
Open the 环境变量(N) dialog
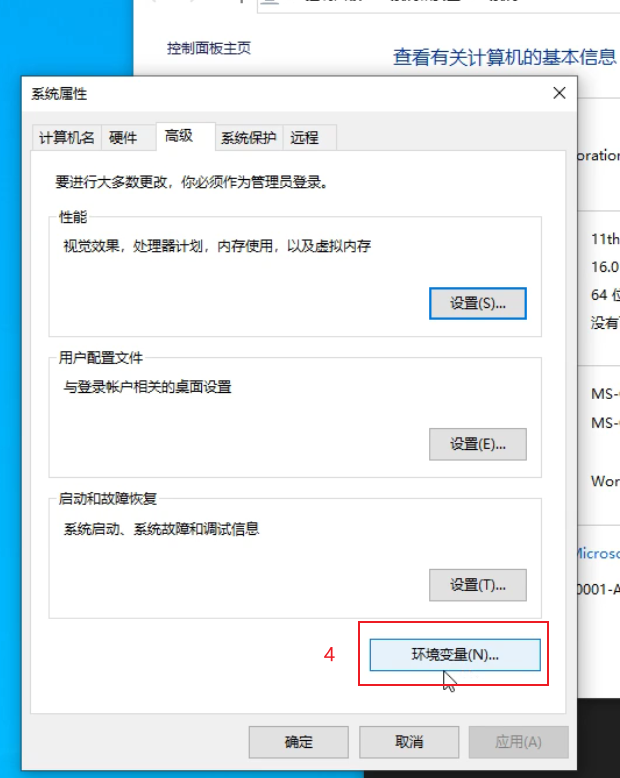(455, 654)
